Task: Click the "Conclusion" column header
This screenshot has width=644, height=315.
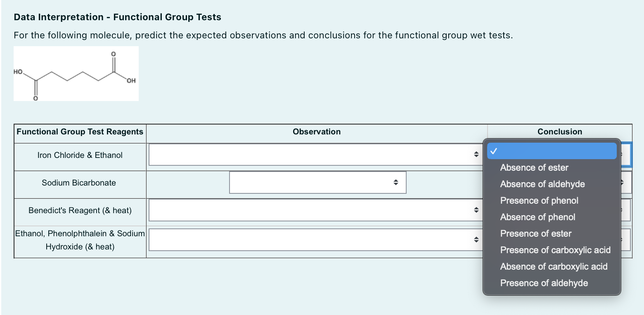Action: [559, 132]
